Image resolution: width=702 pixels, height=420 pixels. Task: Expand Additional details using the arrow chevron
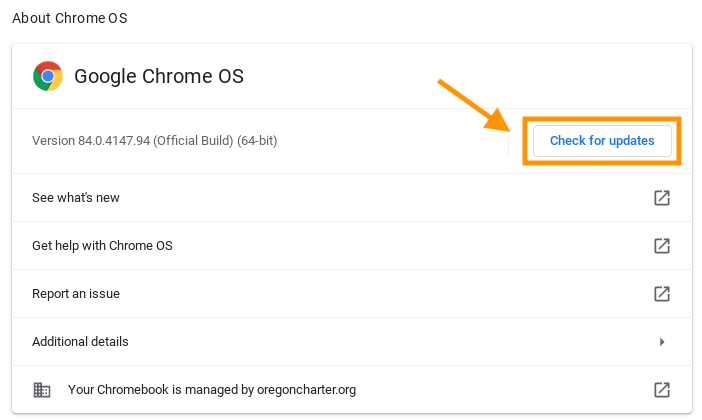(662, 342)
